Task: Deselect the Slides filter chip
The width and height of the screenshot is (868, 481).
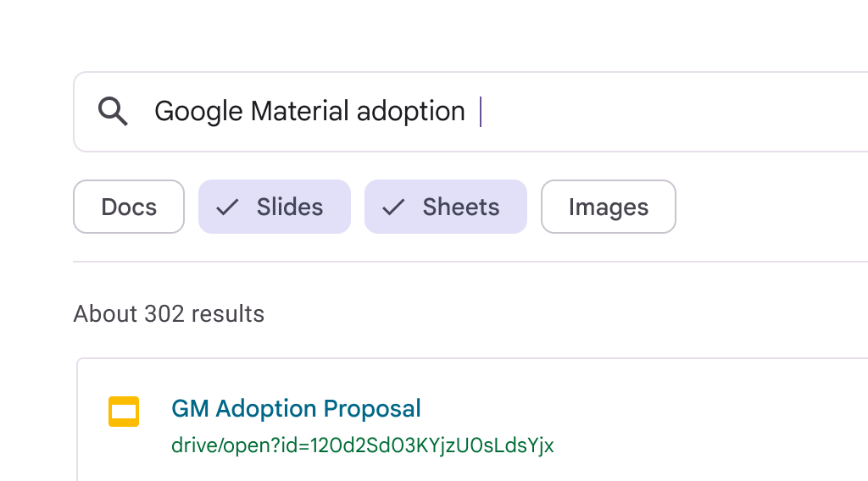Action: 275,207
